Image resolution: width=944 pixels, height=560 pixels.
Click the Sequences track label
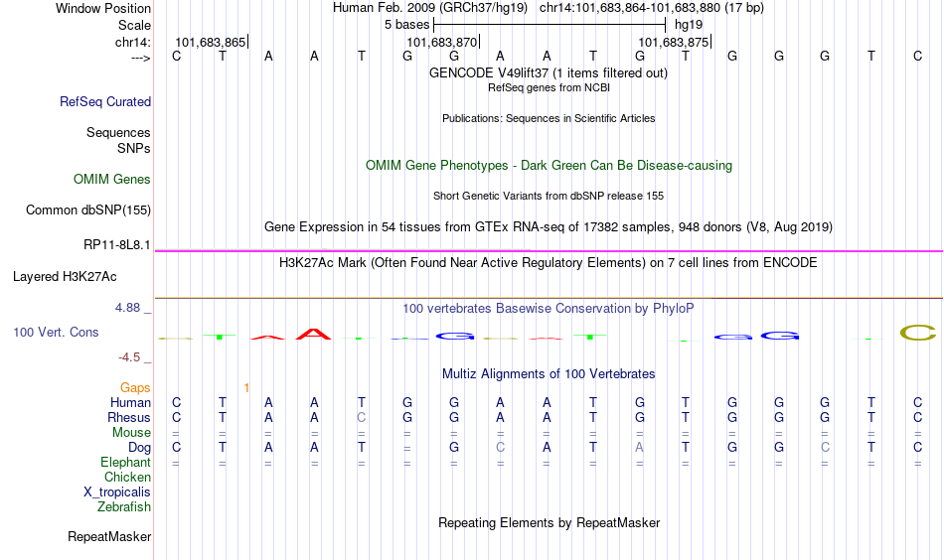(x=118, y=132)
